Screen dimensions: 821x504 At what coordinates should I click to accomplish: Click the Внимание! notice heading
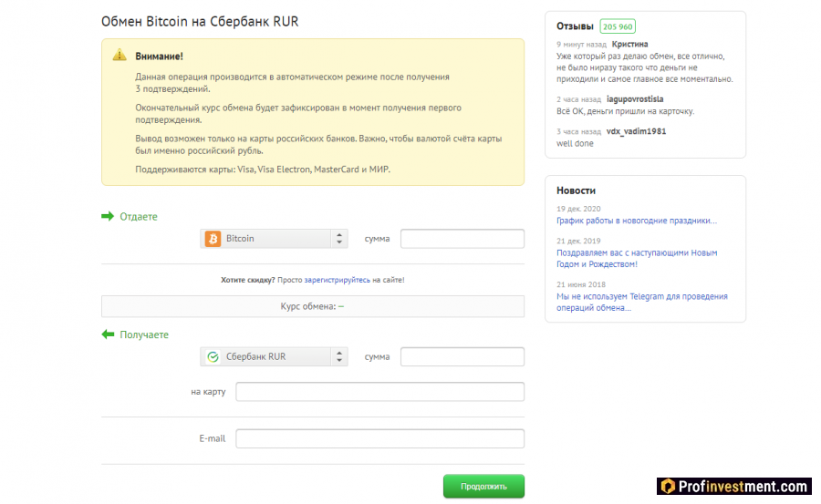click(x=159, y=56)
